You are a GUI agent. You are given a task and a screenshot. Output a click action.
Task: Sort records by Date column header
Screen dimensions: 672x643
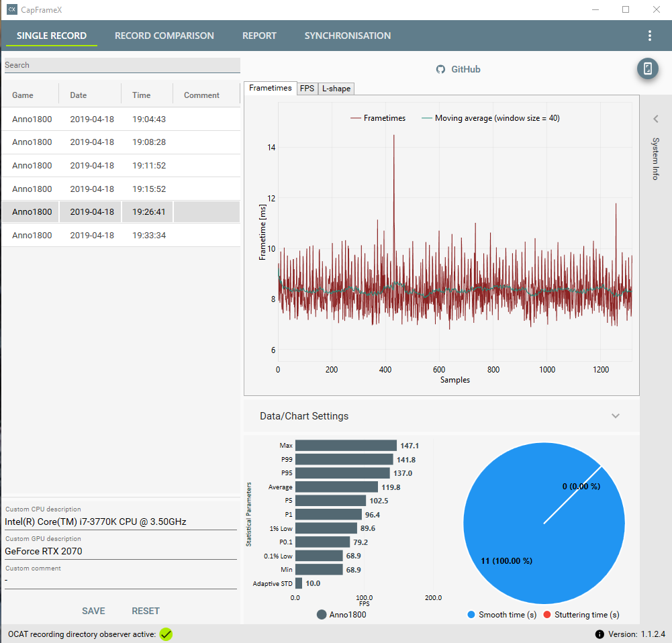79,95
